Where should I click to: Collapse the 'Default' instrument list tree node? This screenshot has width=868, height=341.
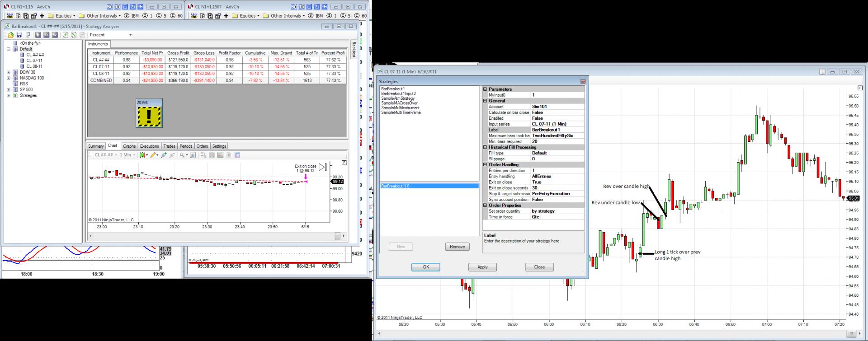click(9, 49)
